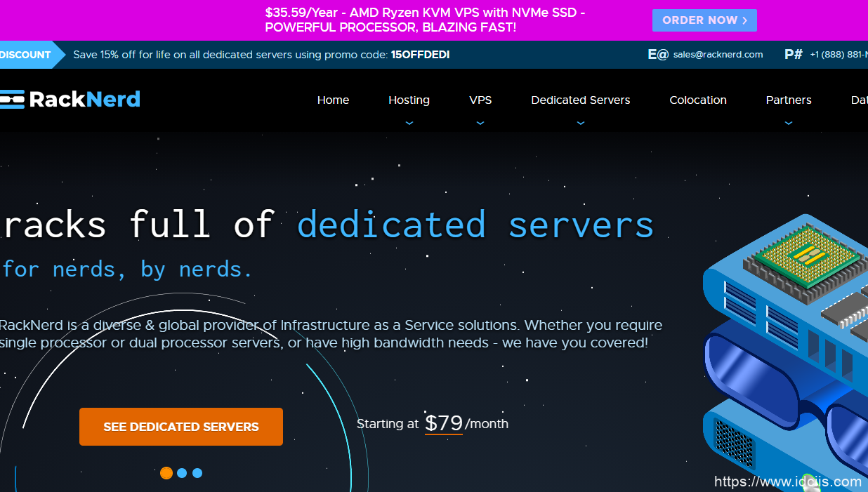Open the Colocation menu item

point(697,100)
